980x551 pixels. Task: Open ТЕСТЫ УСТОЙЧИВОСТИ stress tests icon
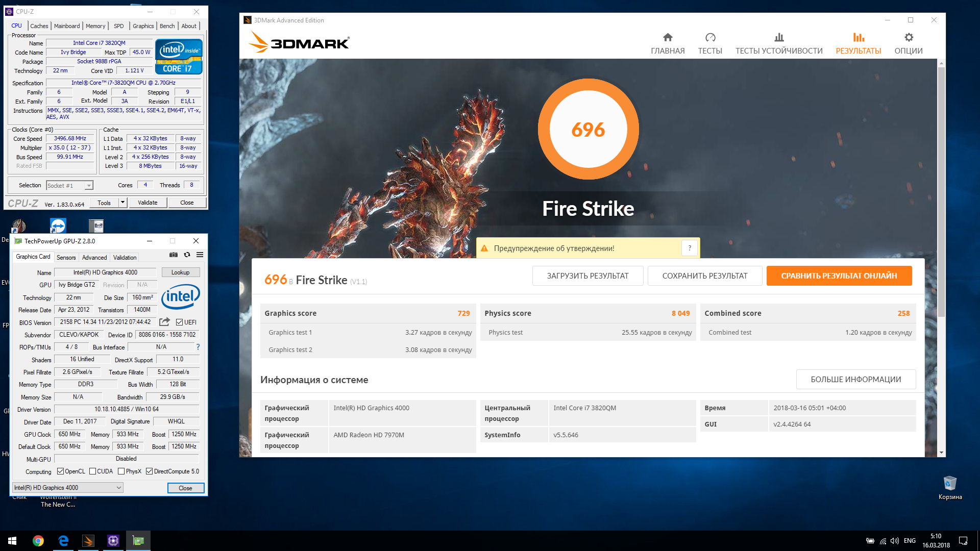click(x=779, y=37)
